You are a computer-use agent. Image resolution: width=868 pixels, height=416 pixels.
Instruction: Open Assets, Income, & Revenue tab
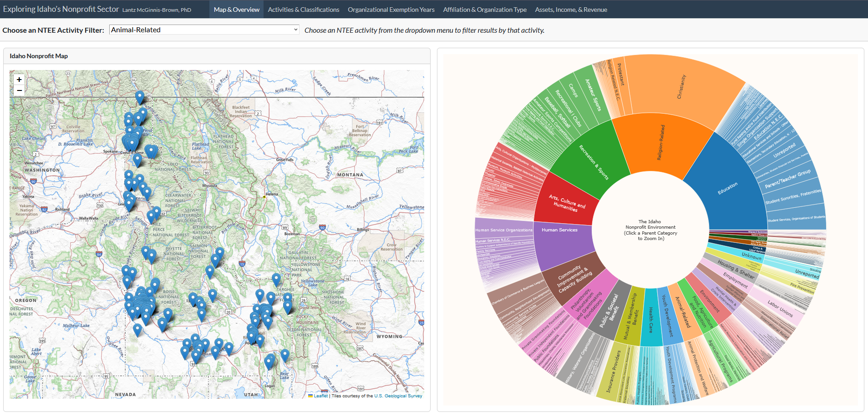(571, 10)
